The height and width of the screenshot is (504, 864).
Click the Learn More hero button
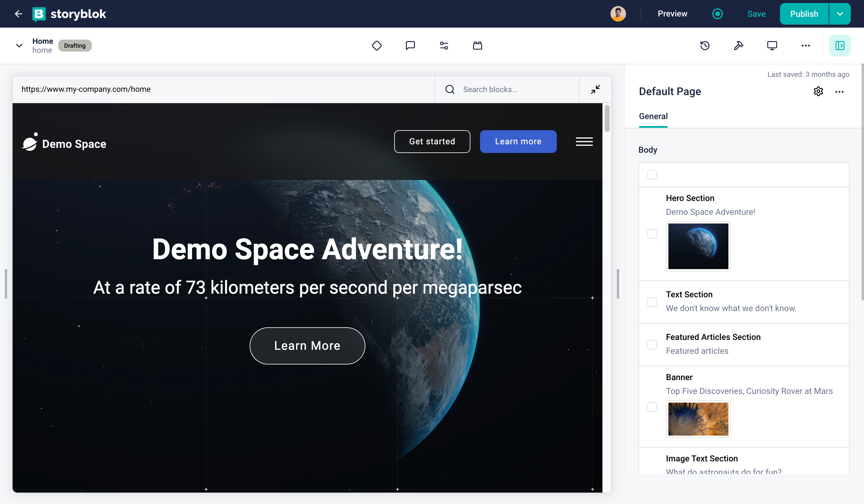[x=307, y=346]
